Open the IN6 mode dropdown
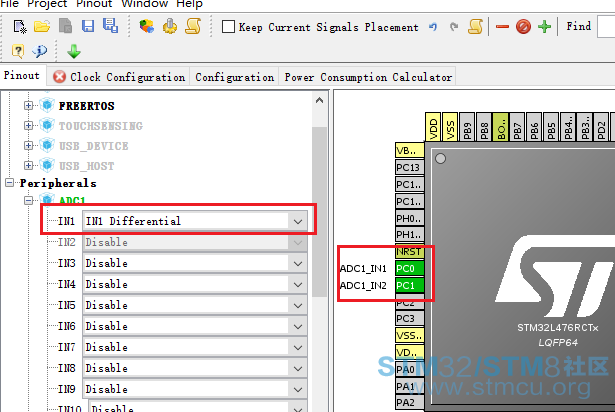The width and height of the screenshot is (615, 412). click(298, 326)
